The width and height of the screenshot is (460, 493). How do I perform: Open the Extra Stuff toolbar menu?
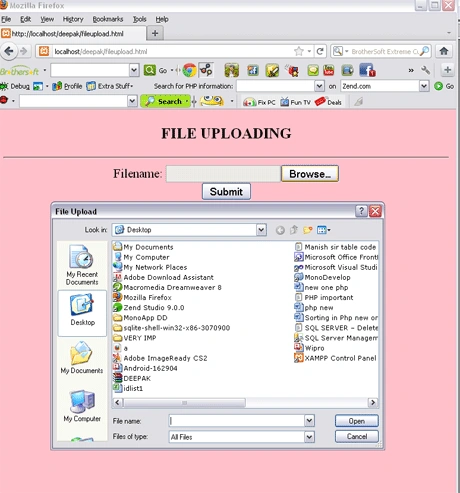[109, 86]
